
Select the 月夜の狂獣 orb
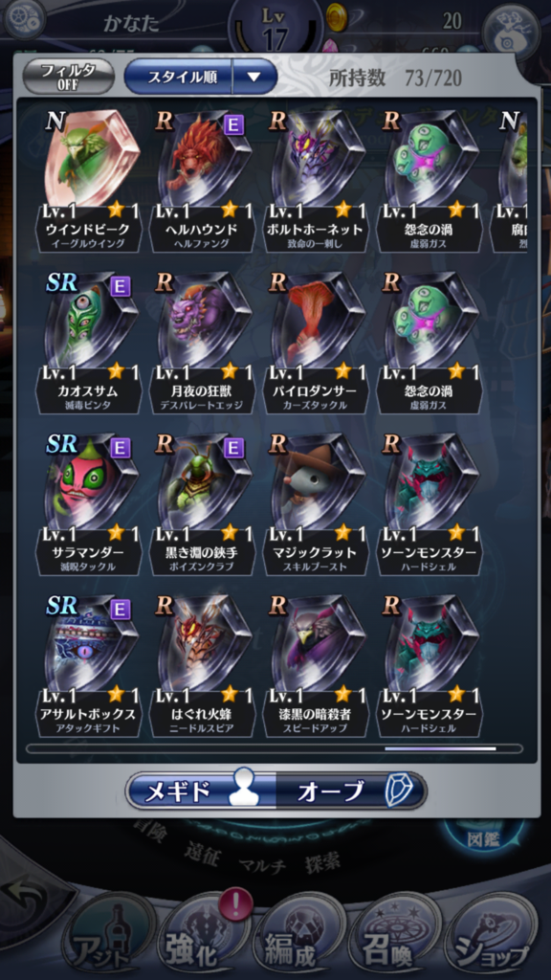pyautogui.click(x=202, y=342)
